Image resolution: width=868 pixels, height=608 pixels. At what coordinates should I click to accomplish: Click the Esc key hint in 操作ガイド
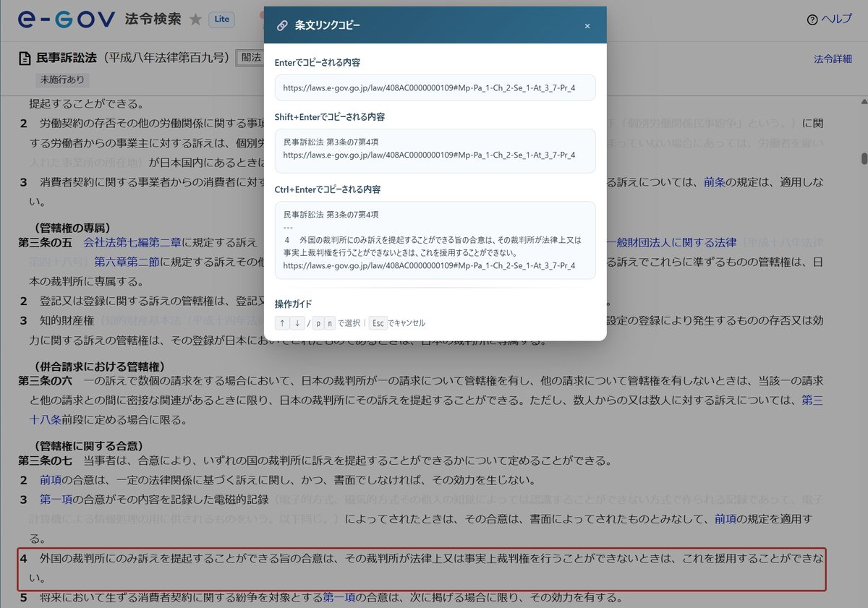[378, 323]
